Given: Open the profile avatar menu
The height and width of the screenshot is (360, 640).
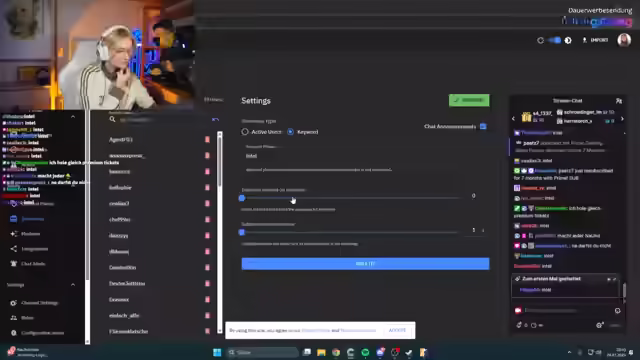Looking at the screenshot, I should pos(624,40).
